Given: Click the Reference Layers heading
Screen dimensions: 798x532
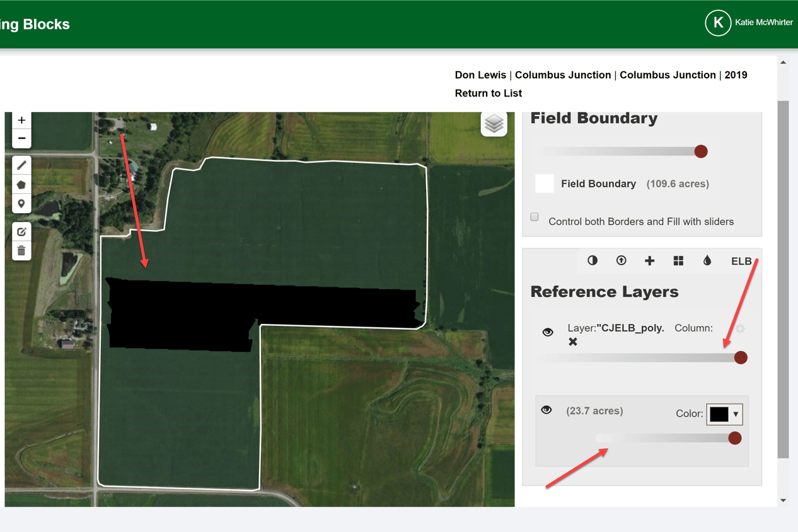Looking at the screenshot, I should coord(604,292).
